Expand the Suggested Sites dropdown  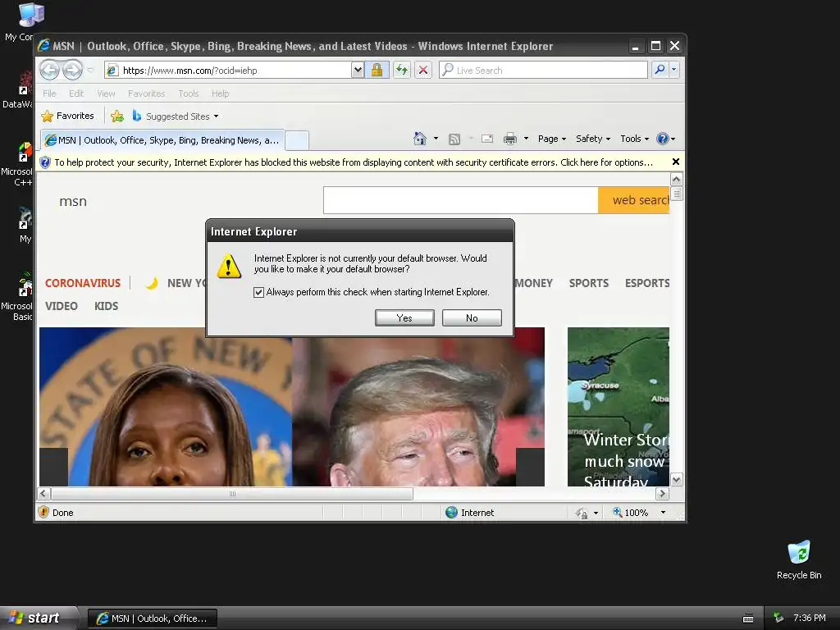click(x=216, y=116)
